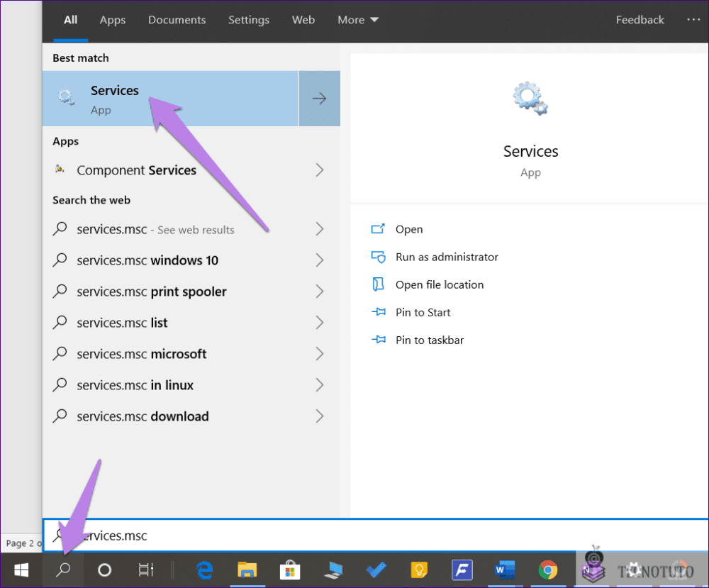Select services.msc windows 10 suggestion
709x588 pixels.
(191, 260)
